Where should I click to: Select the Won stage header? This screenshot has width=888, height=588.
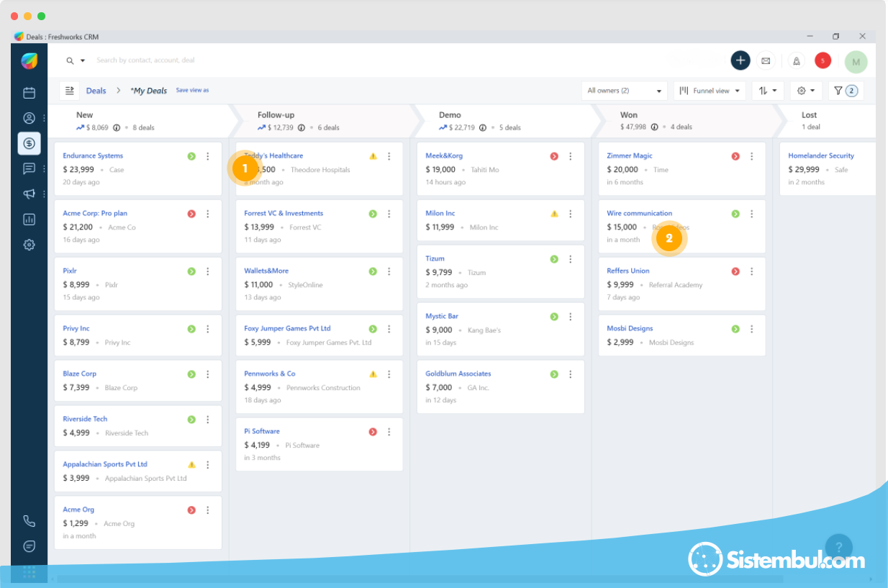685,121
